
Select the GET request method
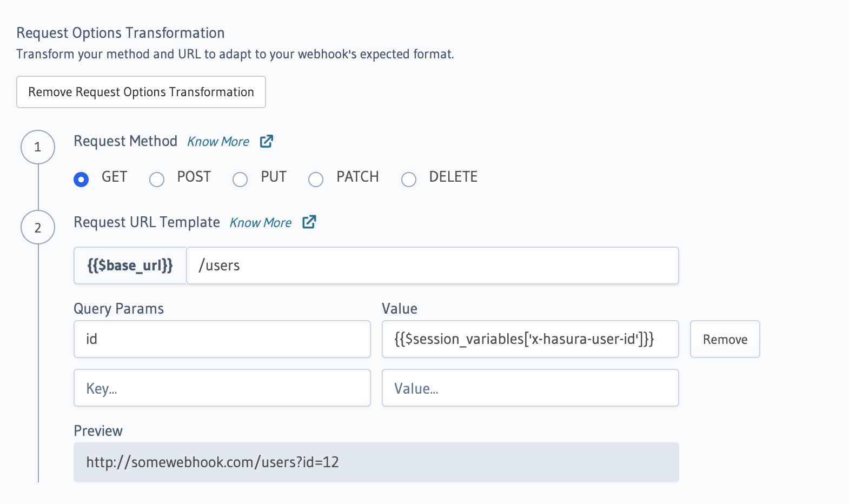(81, 179)
